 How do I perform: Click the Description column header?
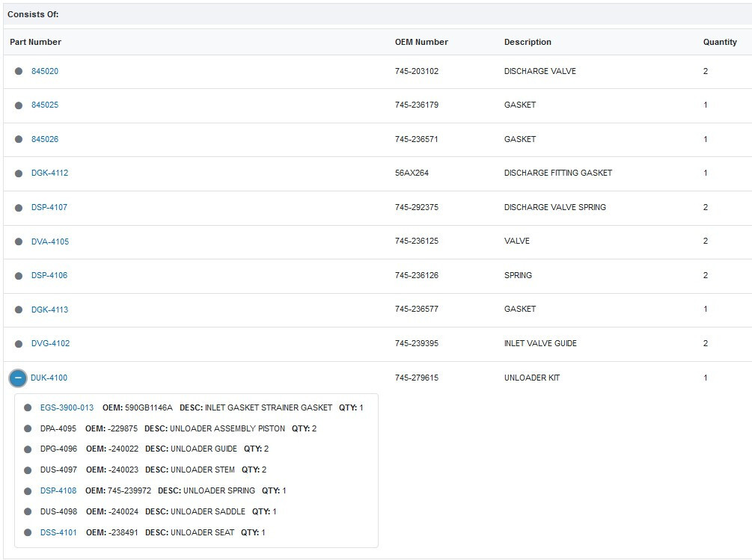click(x=528, y=42)
